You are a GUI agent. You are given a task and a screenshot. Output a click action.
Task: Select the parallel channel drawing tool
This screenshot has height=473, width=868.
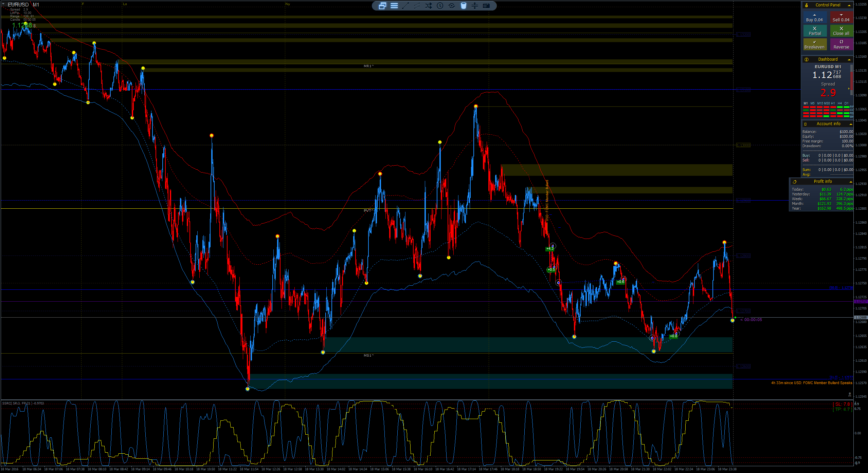(x=417, y=6)
